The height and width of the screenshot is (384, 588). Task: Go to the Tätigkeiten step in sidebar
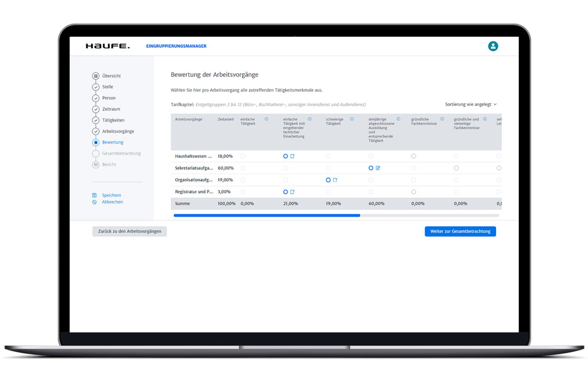coord(113,120)
